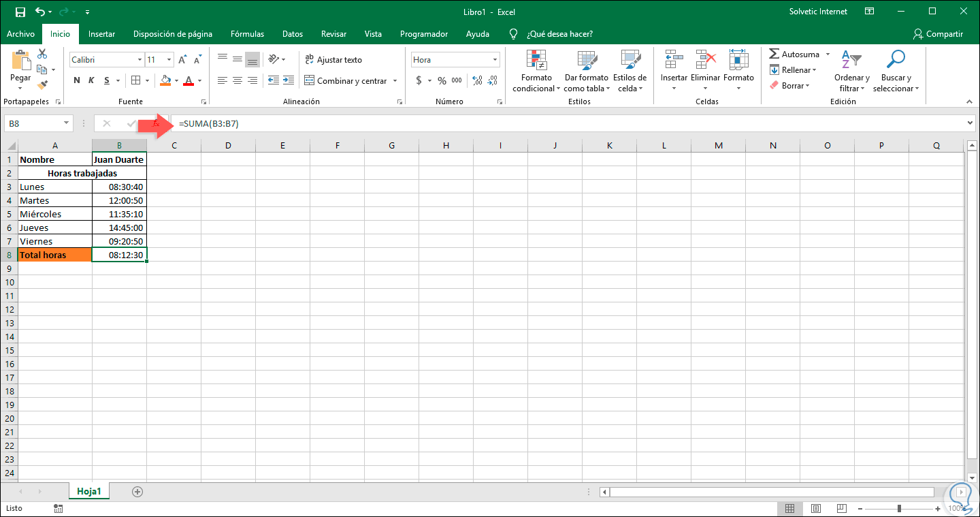
Task: Toggle bold formatting N
Action: [76, 80]
